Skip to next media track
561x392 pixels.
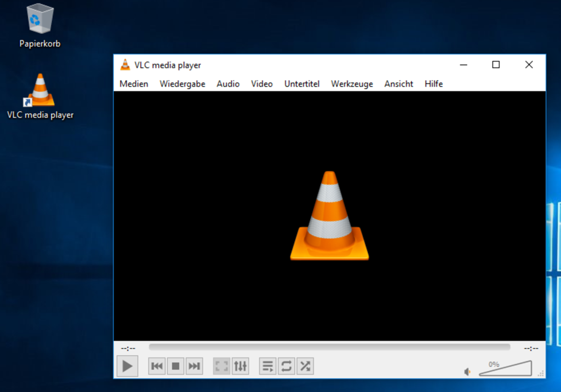coord(194,366)
